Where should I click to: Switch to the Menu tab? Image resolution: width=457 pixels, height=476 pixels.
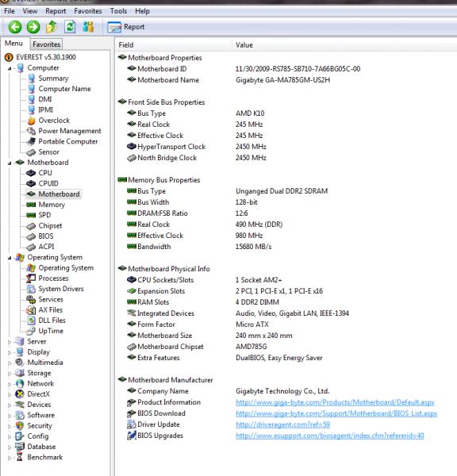(13, 44)
